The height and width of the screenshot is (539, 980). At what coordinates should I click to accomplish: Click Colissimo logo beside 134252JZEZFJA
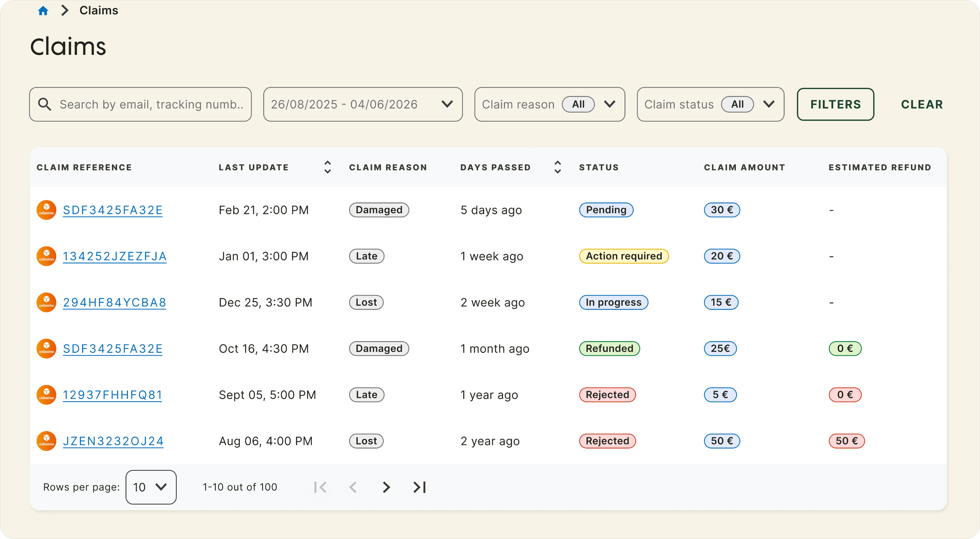(46, 256)
